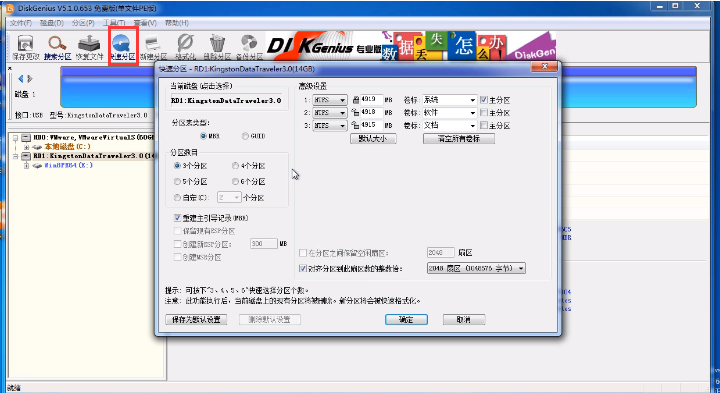
Task: Toggle the 对齐分区 sector alignment checkbox
Action: pos(303,268)
